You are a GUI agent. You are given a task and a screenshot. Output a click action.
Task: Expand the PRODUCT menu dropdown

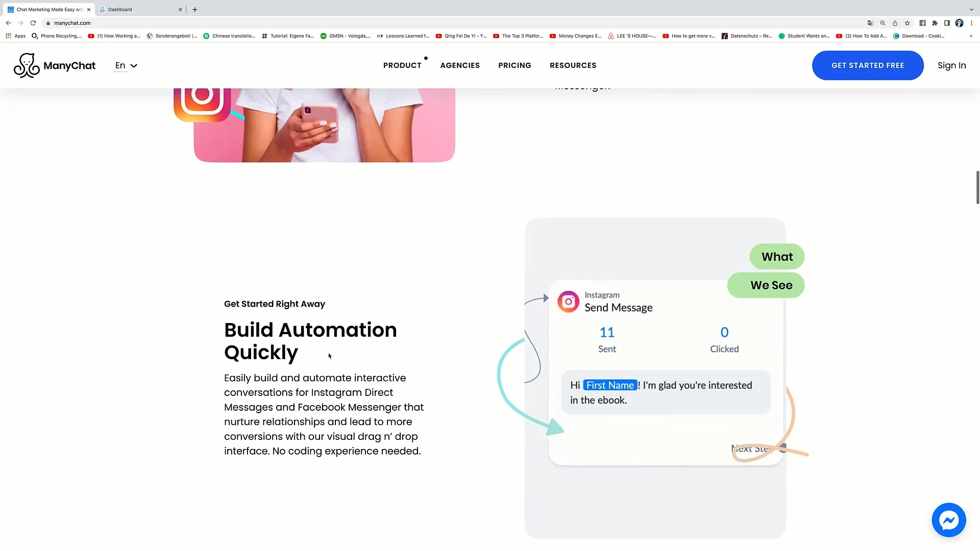(x=403, y=65)
